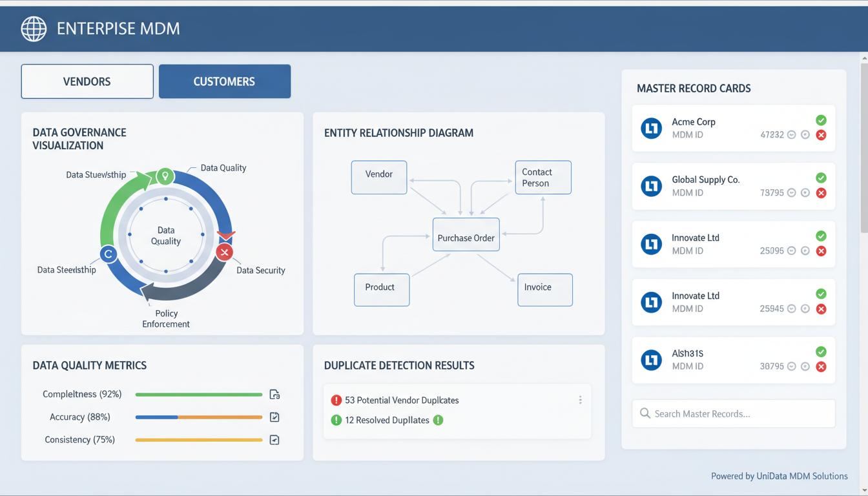Toggle approval status on Innovate Ltd 25945
Screen dimensions: 868x496
(821, 294)
